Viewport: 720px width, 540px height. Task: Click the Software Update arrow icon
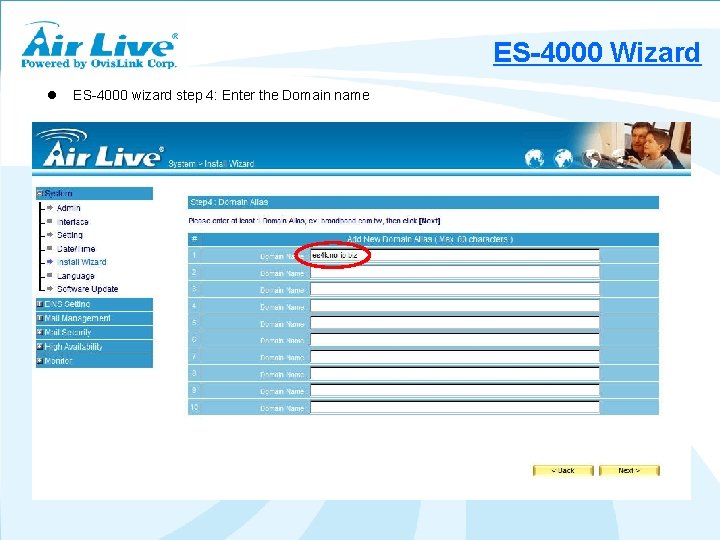50,288
